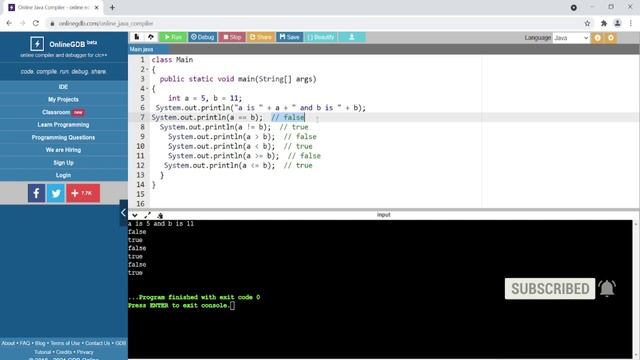This screenshot has width=640, height=360.
Task: Click Sign Up in sidebar
Action: (x=63, y=163)
